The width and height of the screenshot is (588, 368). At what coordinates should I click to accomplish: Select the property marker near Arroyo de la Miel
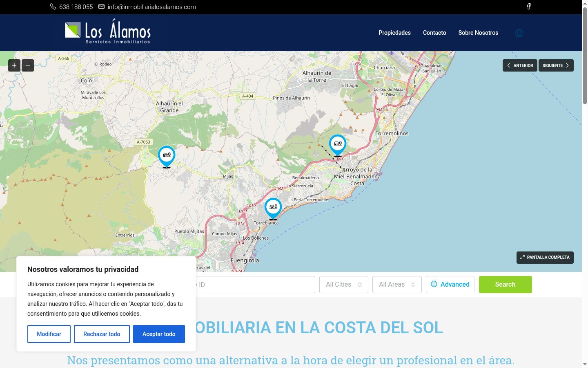point(338,146)
